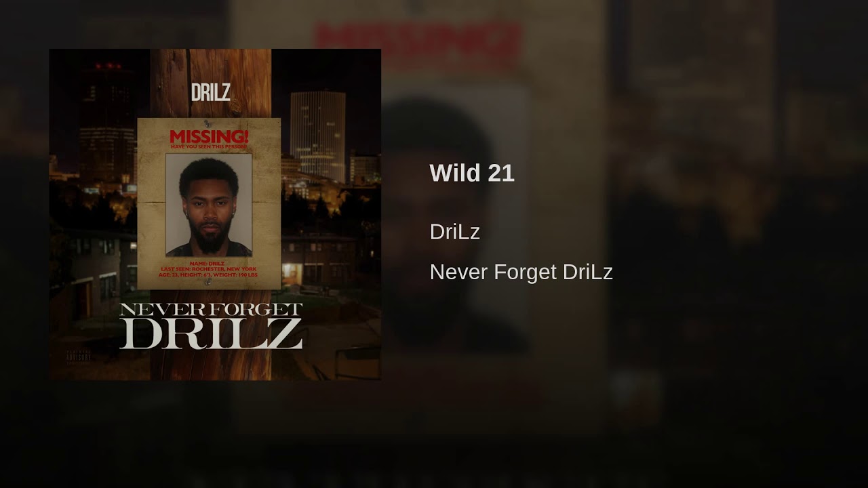Open the Never Forget DriLz album cover
The width and height of the screenshot is (868, 488).
point(215,214)
